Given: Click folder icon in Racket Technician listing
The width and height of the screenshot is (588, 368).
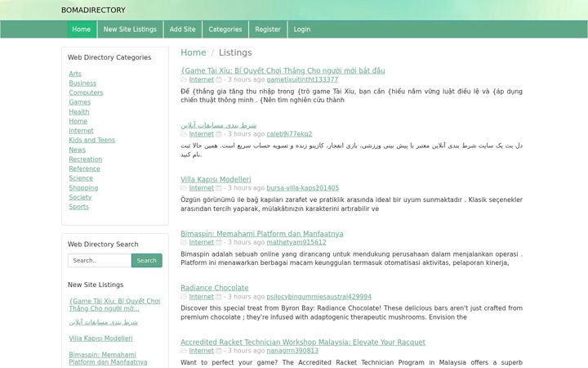Looking at the screenshot, I should click(184, 350).
